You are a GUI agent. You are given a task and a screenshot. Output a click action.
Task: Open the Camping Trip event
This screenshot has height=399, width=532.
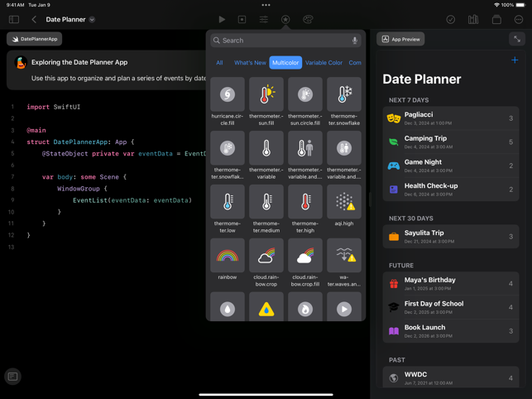(451, 142)
